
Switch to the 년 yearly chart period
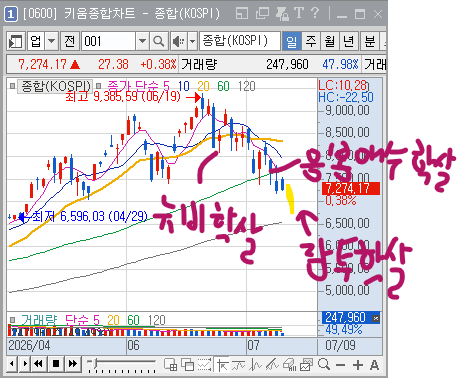click(x=349, y=41)
